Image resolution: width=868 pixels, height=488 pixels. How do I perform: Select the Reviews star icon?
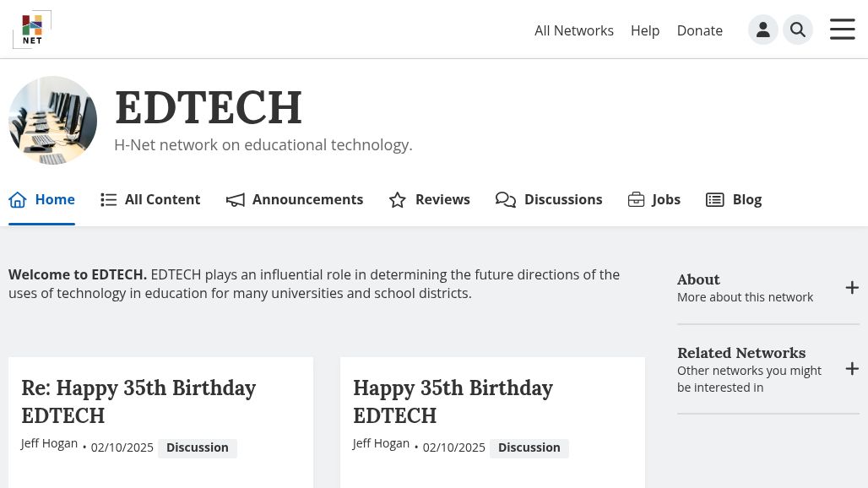pos(398,200)
